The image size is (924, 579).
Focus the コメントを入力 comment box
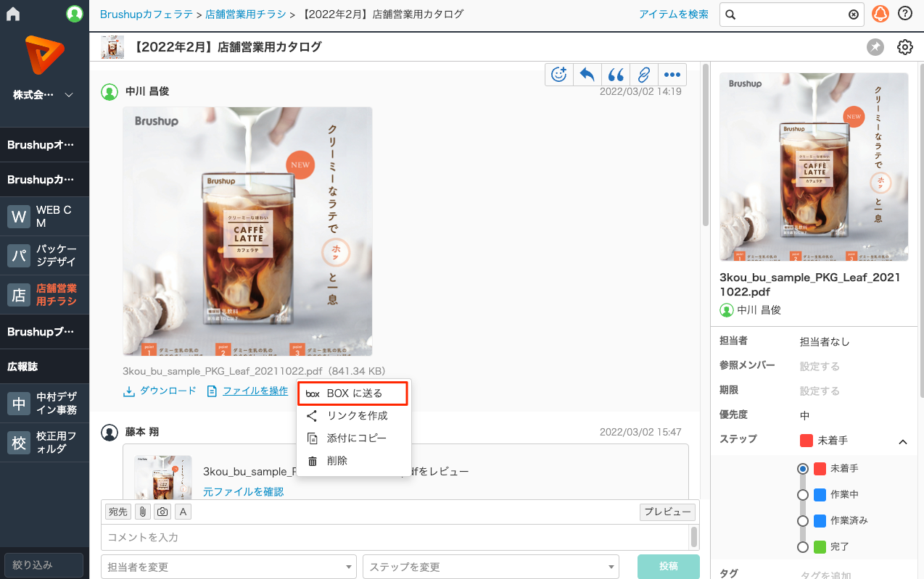coord(395,538)
